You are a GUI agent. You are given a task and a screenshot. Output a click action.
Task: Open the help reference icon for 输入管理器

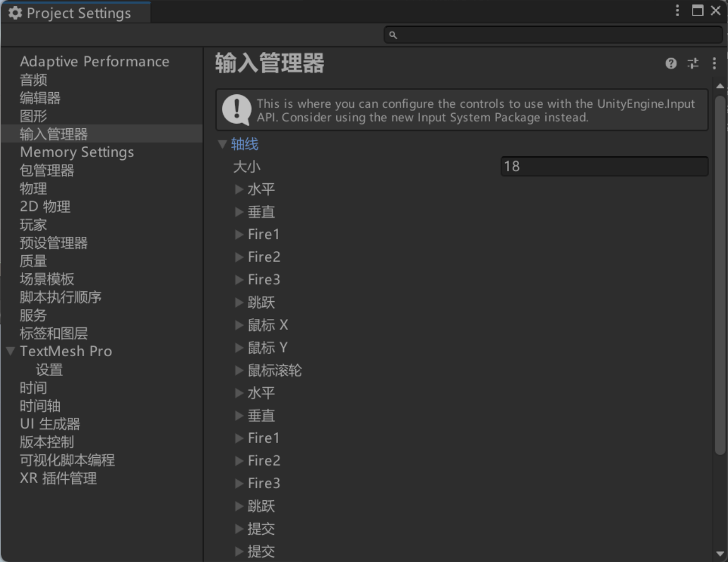pyautogui.click(x=671, y=63)
